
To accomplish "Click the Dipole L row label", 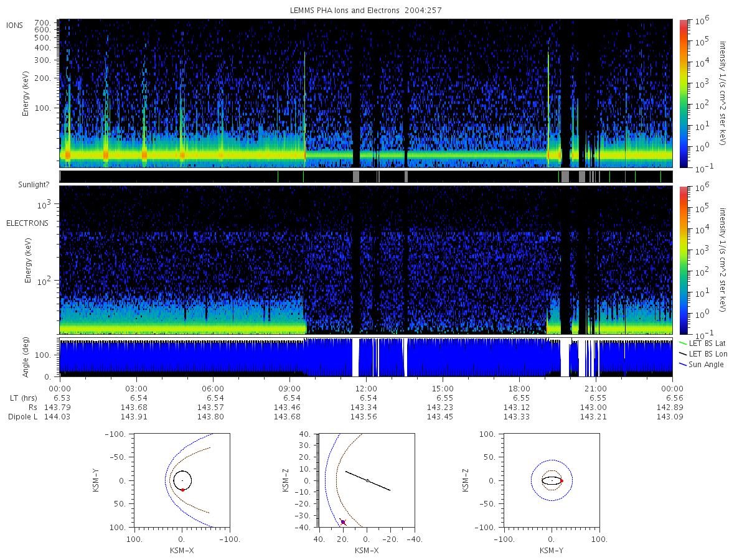I will [22, 416].
